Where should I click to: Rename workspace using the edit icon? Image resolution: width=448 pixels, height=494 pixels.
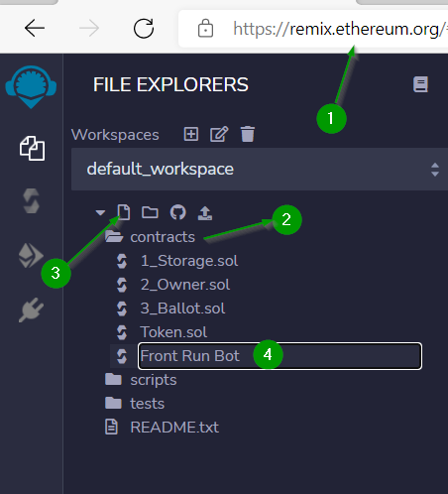219,134
